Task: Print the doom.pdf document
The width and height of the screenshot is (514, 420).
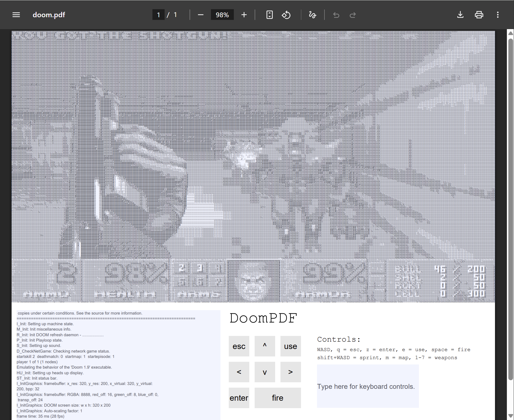Action: pos(479,15)
